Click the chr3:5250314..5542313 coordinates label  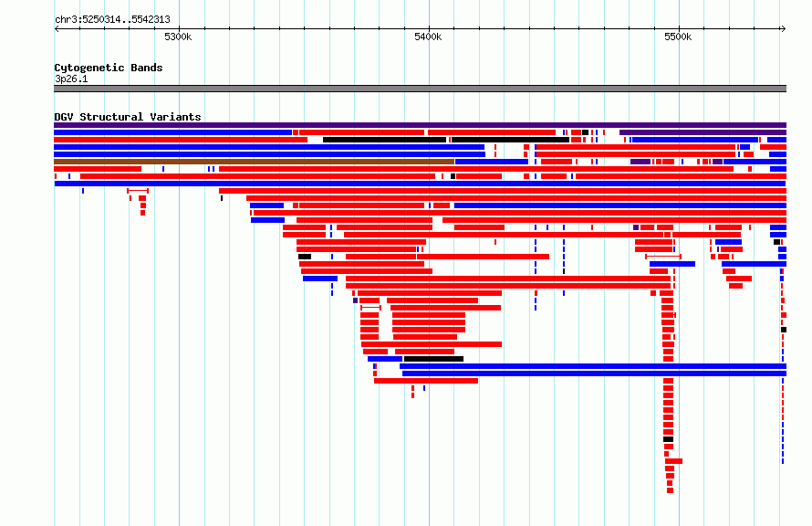tap(112, 19)
